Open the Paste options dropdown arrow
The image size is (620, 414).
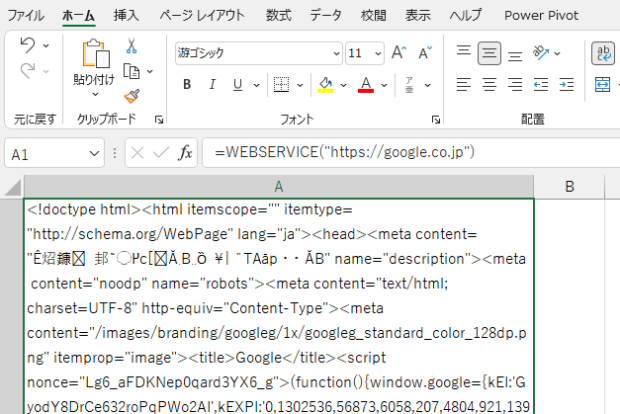pyautogui.click(x=95, y=95)
